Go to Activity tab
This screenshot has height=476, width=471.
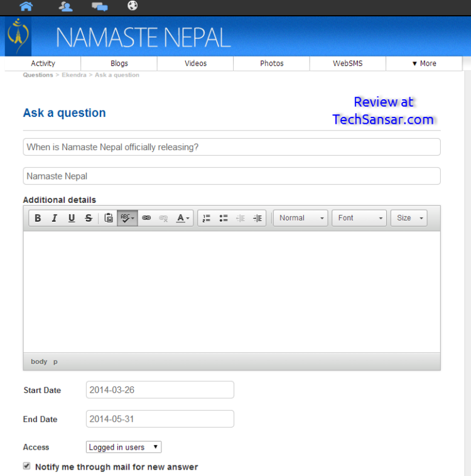[x=43, y=63]
